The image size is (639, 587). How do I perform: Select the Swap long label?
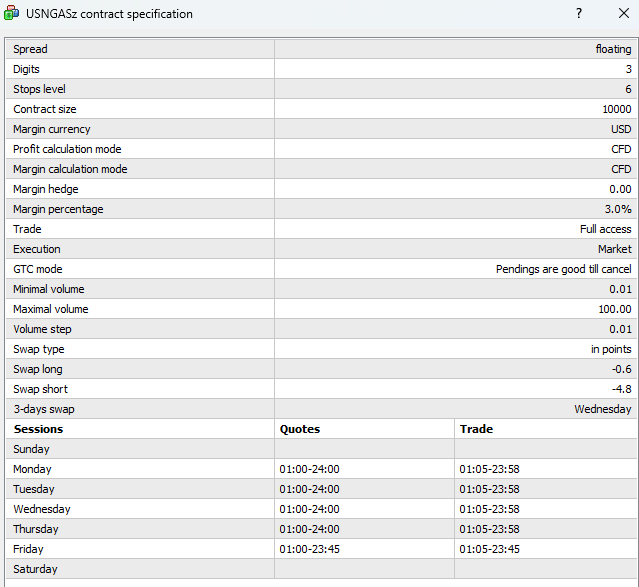tap(37, 369)
